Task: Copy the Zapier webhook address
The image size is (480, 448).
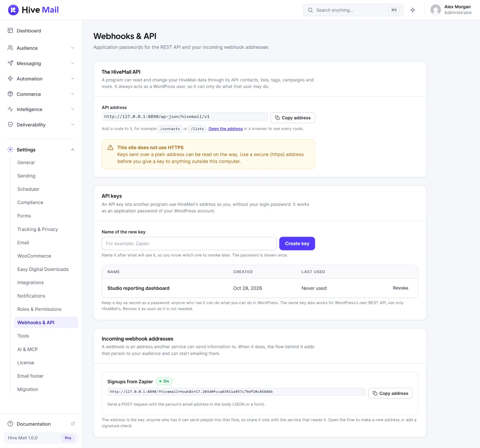Action: click(390, 393)
